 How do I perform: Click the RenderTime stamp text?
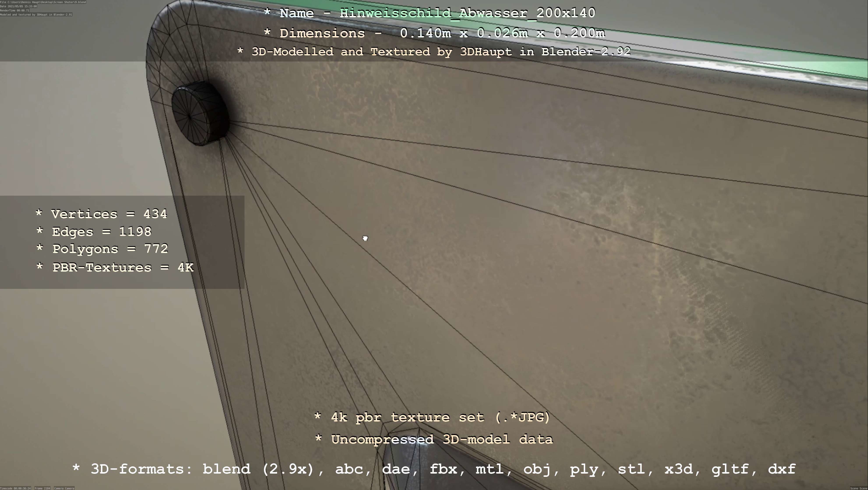coord(14,11)
